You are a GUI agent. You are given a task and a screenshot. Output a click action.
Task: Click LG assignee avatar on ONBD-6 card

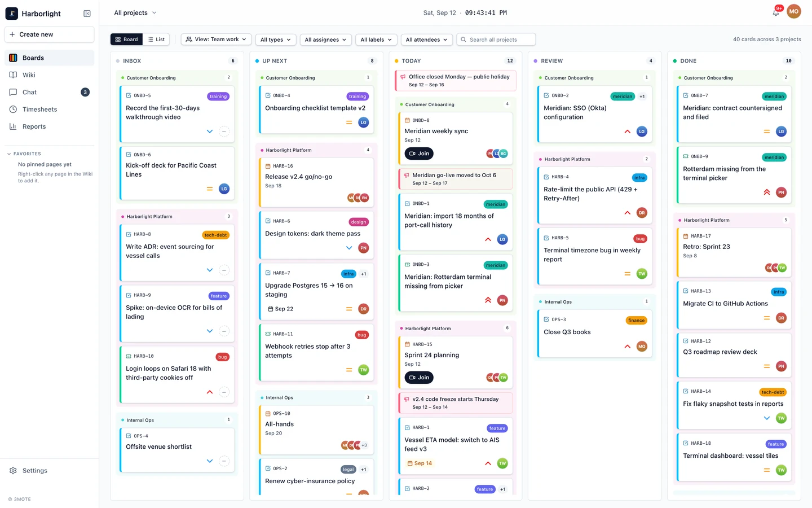[224, 189]
